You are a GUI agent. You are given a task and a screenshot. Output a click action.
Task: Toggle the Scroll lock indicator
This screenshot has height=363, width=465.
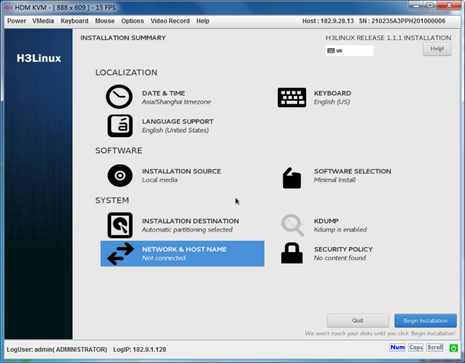pyautogui.click(x=435, y=347)
